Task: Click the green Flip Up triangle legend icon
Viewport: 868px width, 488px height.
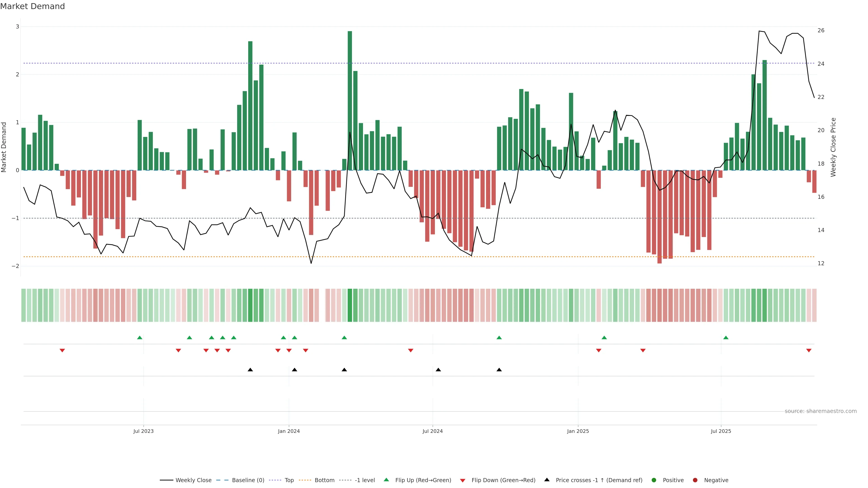Action: tap(386, 480)
